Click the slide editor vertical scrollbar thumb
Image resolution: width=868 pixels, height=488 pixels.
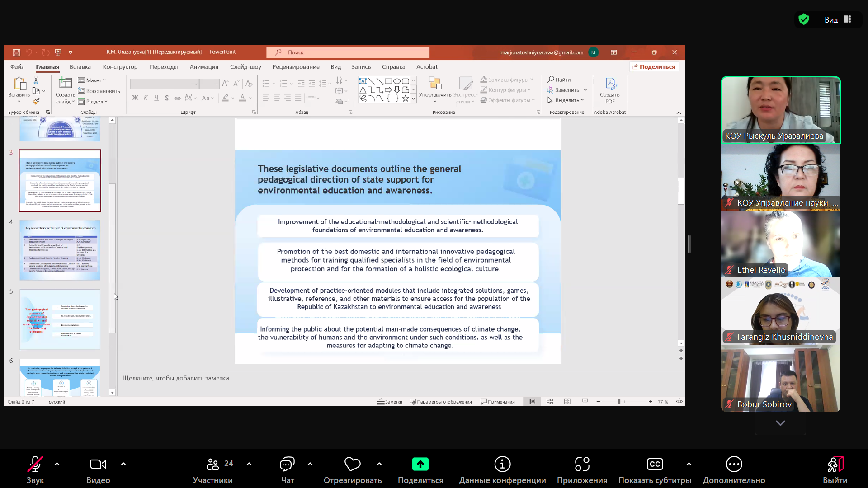coord(681,191)
